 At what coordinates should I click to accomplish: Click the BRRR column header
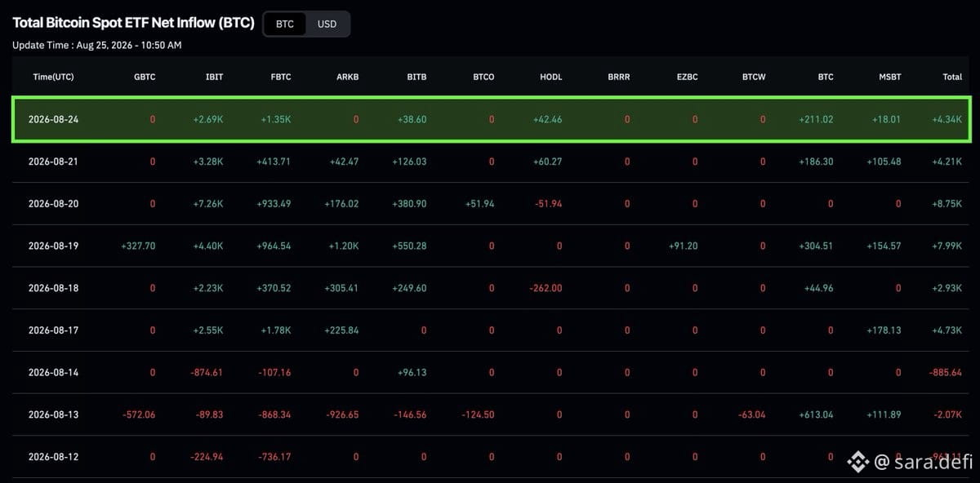[619, 77]
